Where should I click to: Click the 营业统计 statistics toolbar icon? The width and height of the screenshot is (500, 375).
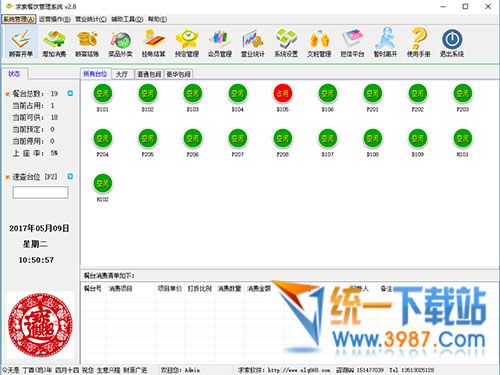[x=253, y=42]
